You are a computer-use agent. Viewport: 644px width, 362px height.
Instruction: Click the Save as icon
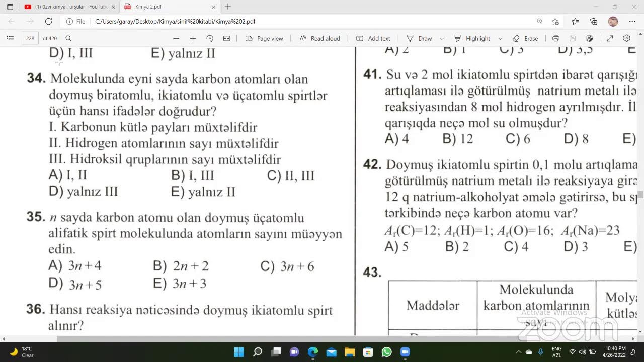click(590, 38)
